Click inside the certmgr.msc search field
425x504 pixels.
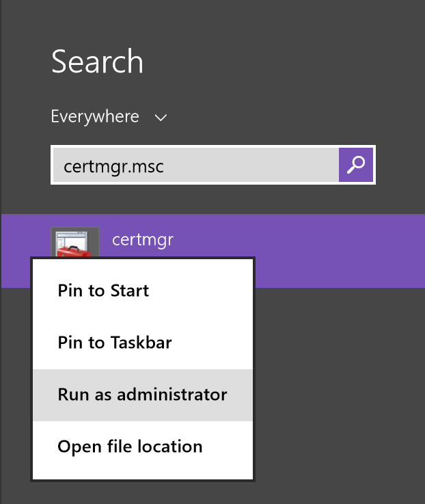(195, 165)
